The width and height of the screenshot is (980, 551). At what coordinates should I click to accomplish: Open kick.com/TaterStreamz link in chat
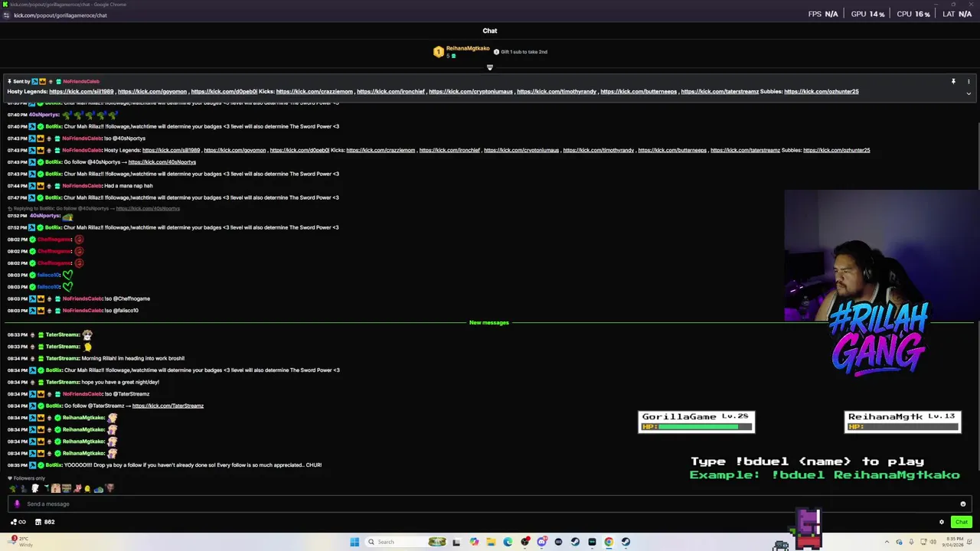point(168,406)
